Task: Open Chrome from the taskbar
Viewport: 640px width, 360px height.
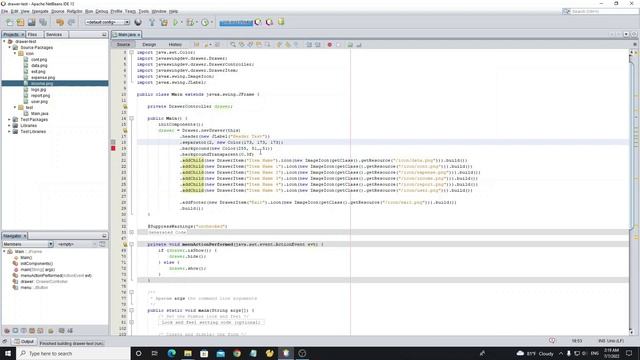Action: [237, 353]
